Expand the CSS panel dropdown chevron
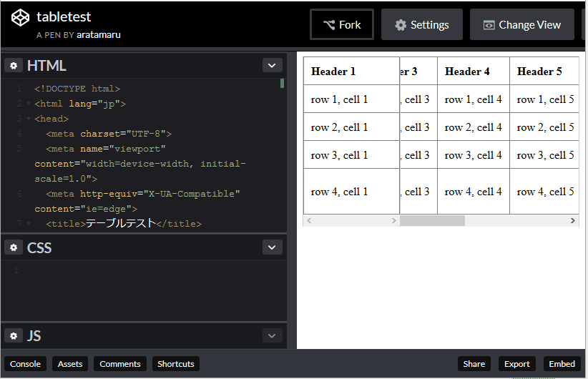This screenshot has height=379, width=588. 272,248
